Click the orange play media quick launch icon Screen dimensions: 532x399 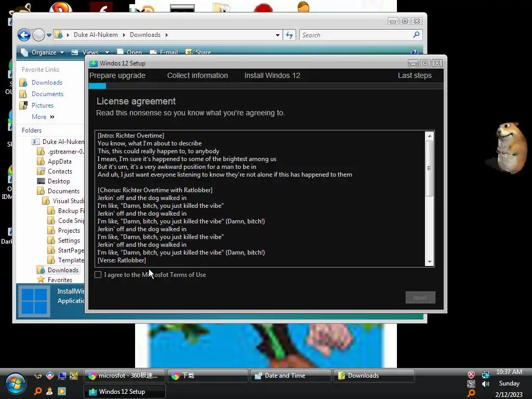62,391
